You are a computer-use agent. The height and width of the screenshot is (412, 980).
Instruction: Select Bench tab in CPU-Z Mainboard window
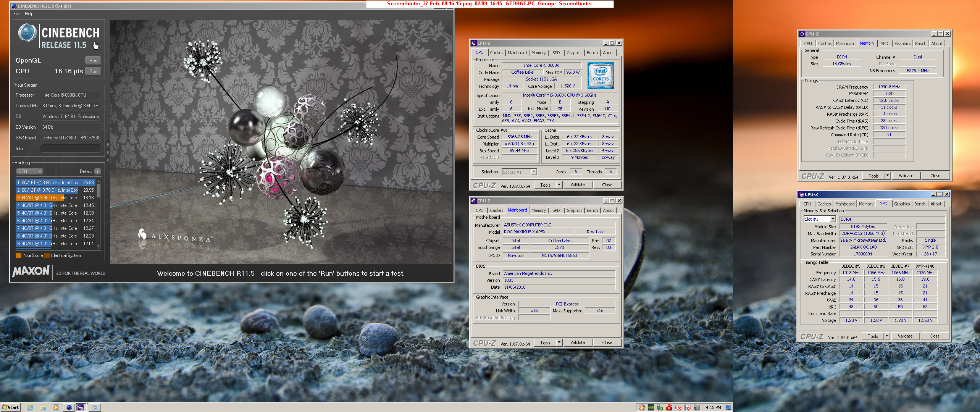pyautogui.click(x=593, y=210)
